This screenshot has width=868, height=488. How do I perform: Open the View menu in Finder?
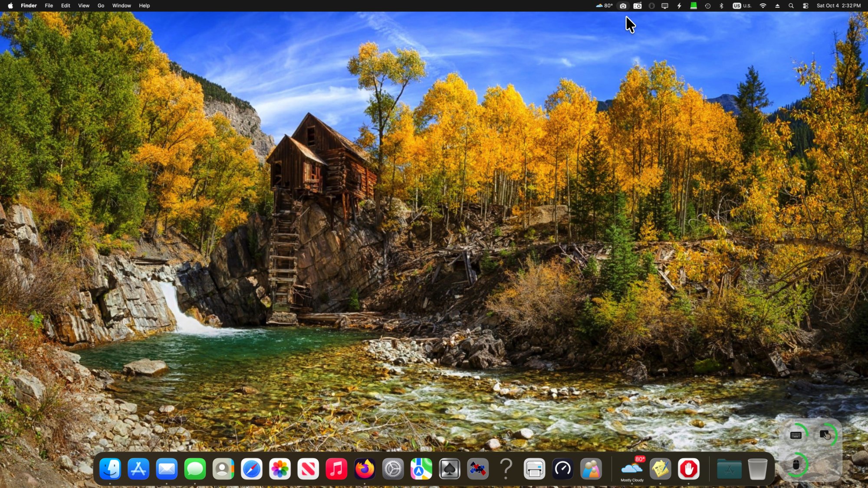tap(83, 6)
